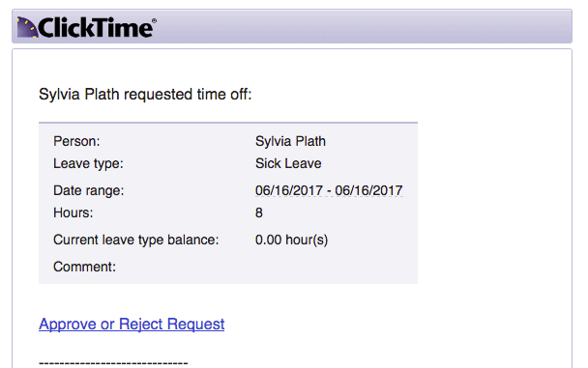Click the Comment label
Screen dimensions: 588x368
[85, 267]
